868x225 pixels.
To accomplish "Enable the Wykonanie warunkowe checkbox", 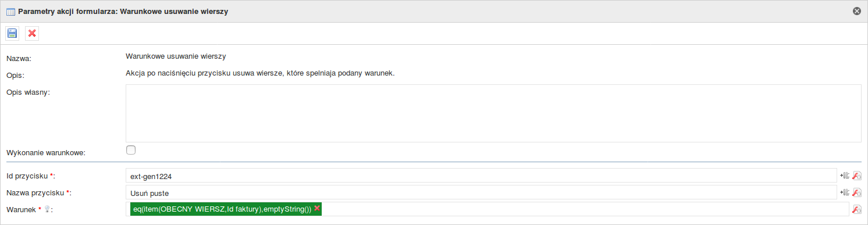I will click(131, 150).
